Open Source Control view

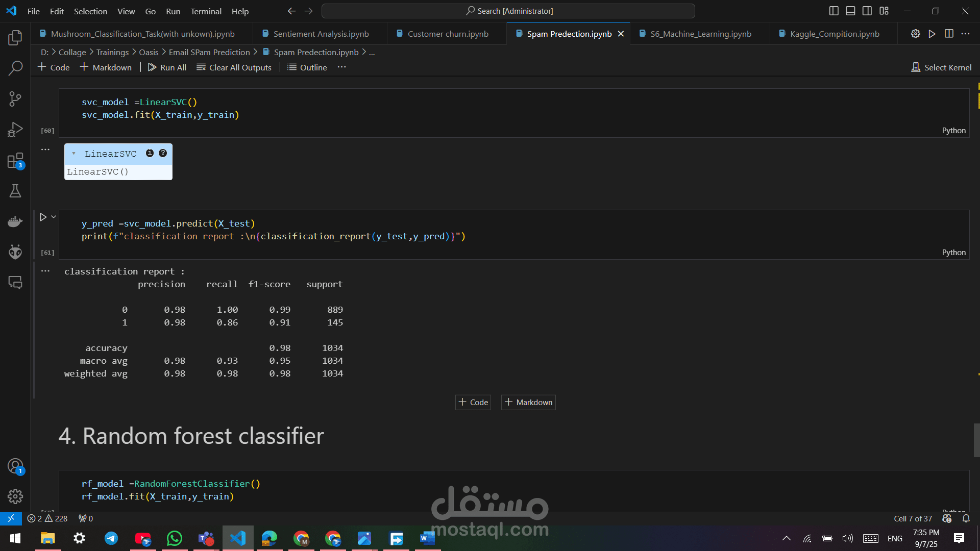[x=15, y=99]
